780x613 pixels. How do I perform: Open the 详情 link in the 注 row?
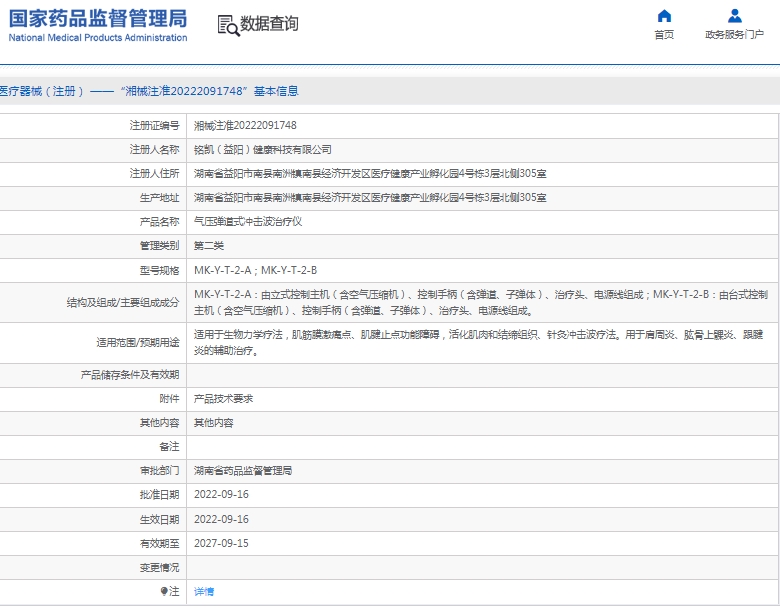204,592
